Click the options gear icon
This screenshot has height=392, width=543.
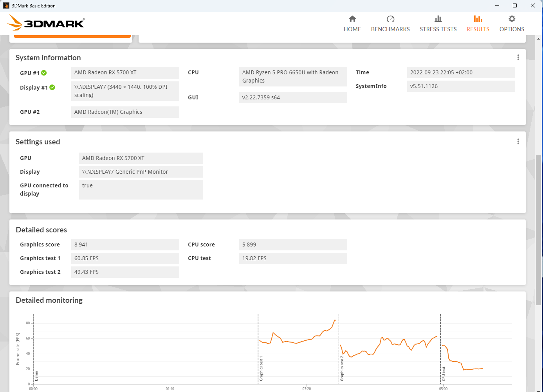(x=512, y=19)
